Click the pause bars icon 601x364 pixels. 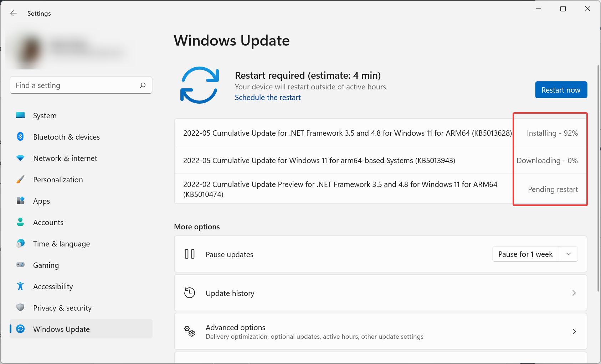tap(190, 254)
